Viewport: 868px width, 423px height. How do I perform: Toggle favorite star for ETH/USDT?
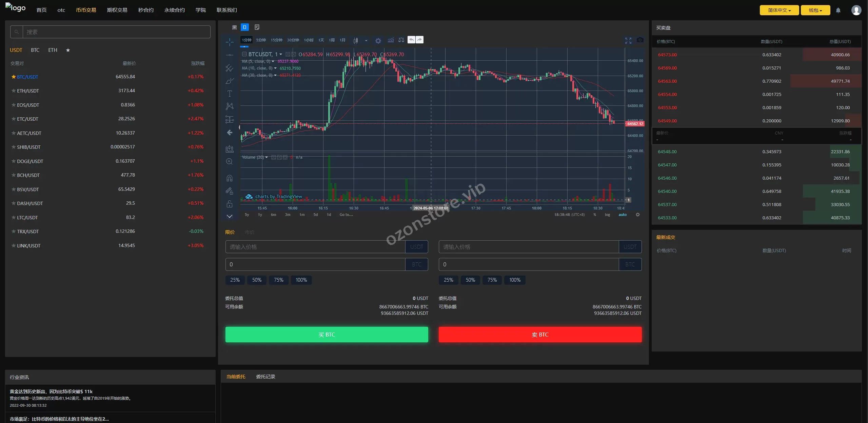(14, 91)
